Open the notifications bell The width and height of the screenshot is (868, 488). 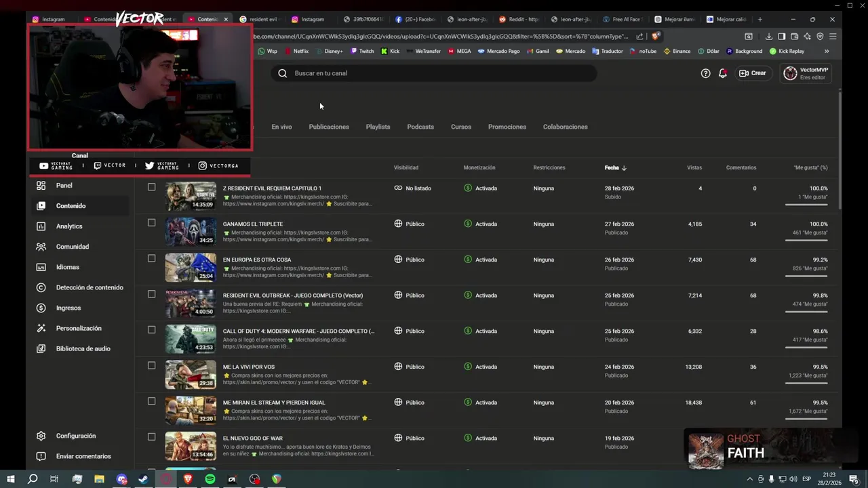[723, 73]
